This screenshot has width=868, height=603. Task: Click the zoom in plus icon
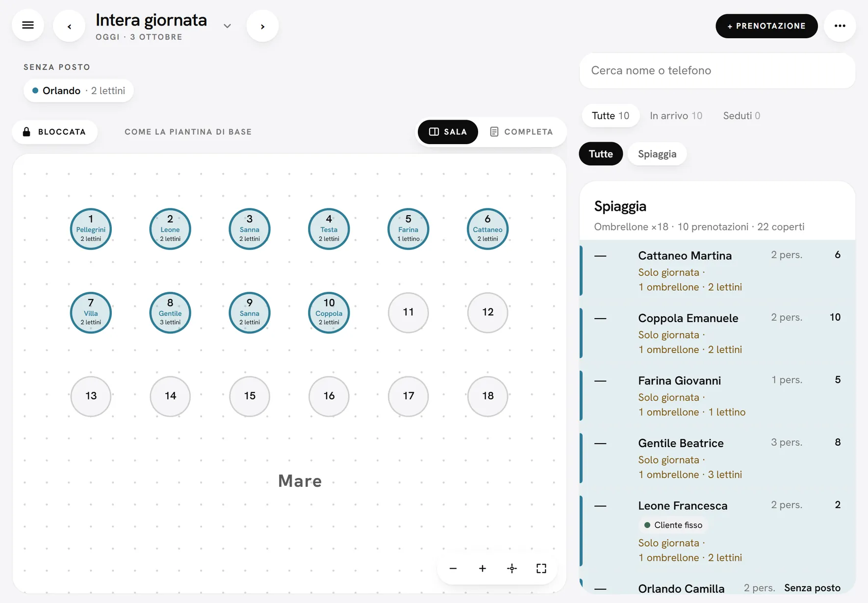[x=483, y=568]
